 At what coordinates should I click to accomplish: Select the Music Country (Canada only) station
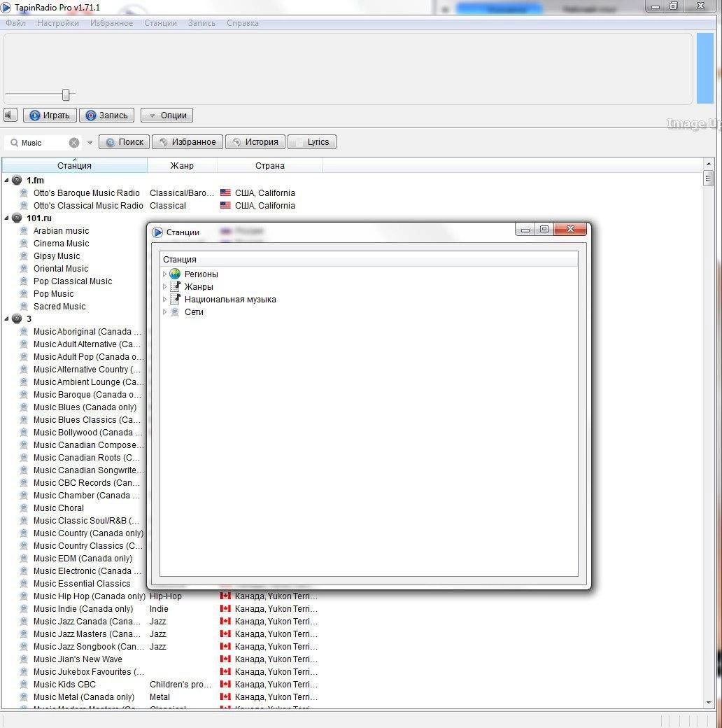tap(89, 533)
